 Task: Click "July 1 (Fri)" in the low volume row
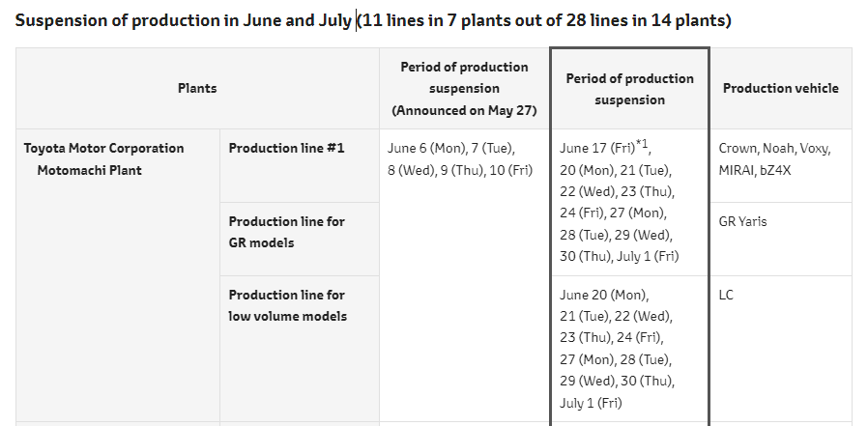(591, 403)
